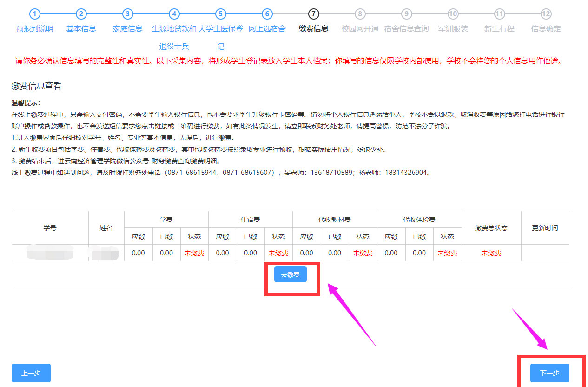Open the 家庭信息 step label
The width and height of the screenshot is (588, 387).
pyautogui.click(x=128, y=29)
